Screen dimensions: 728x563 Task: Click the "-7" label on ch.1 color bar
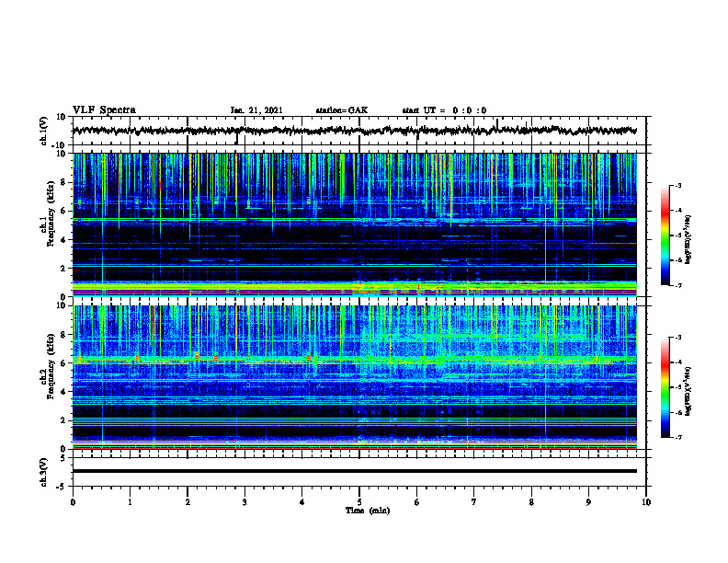click(677, 285)
